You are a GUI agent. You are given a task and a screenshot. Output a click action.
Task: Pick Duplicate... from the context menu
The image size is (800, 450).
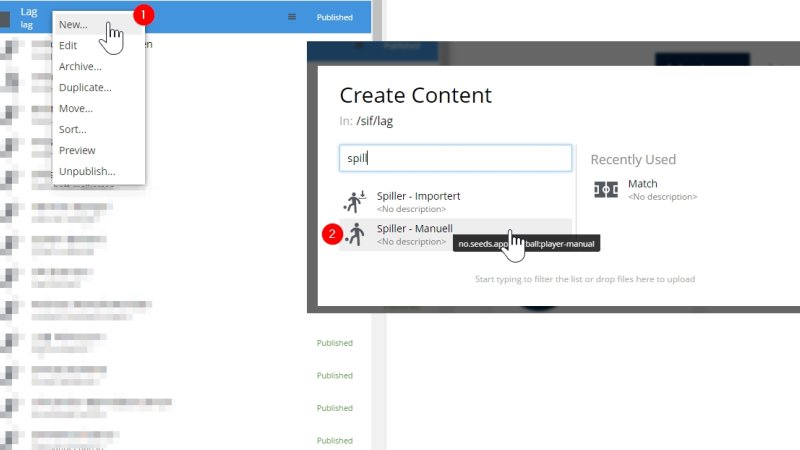(85, 87)
